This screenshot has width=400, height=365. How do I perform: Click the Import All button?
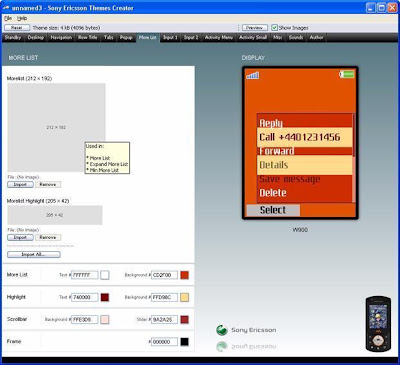click(x=34, y=254)
